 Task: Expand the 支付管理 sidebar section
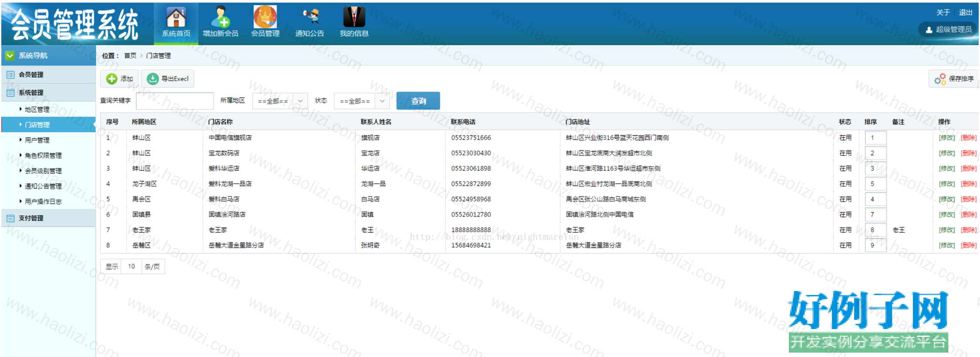[x=48, y=218]
